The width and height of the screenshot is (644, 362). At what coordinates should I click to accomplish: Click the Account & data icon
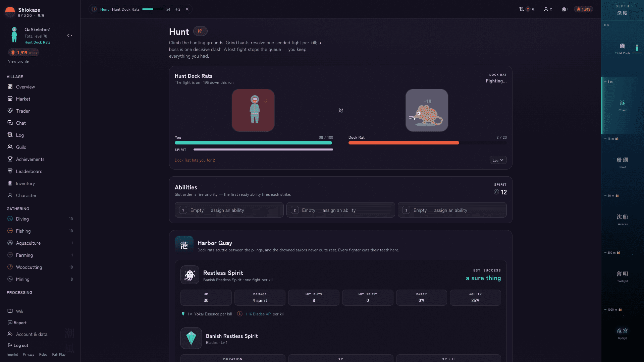[x=10, y=334]
